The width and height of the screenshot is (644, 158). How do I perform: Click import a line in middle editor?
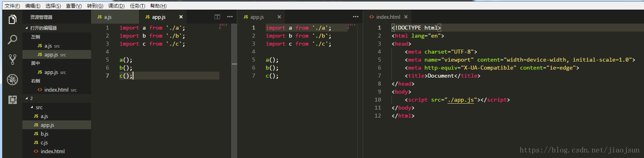click(x=298, y=28)
